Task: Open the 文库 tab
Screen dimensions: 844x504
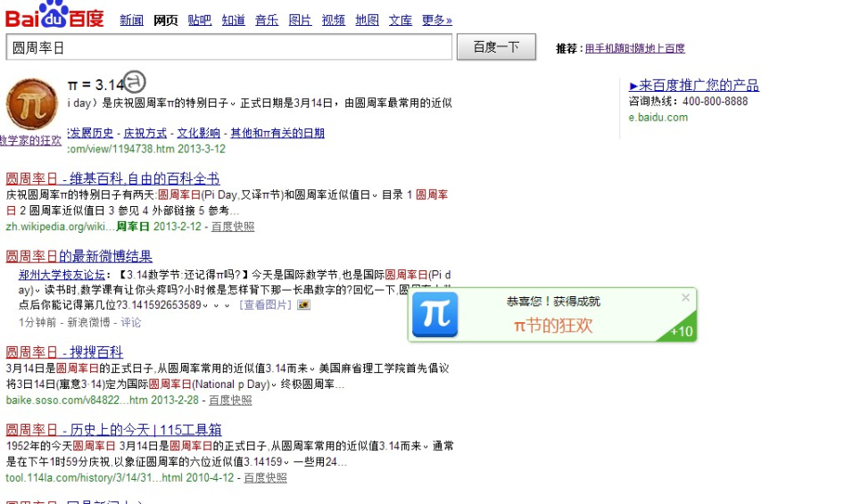Action: (401, 21)
